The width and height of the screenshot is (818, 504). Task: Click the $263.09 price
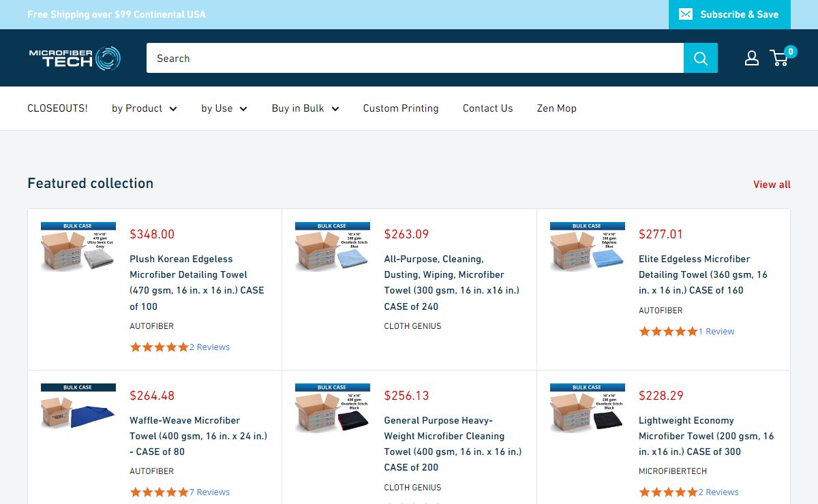[x=406, y=234]
